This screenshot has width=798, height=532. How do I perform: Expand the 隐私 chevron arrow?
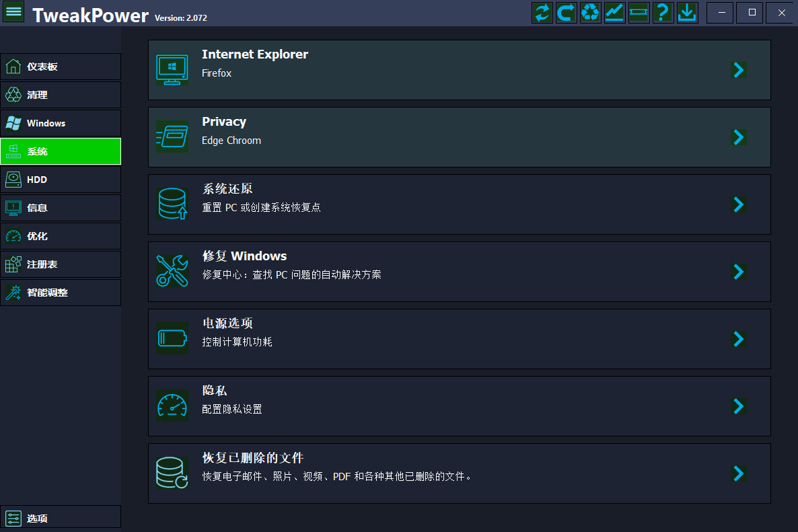tap(739, 406)
